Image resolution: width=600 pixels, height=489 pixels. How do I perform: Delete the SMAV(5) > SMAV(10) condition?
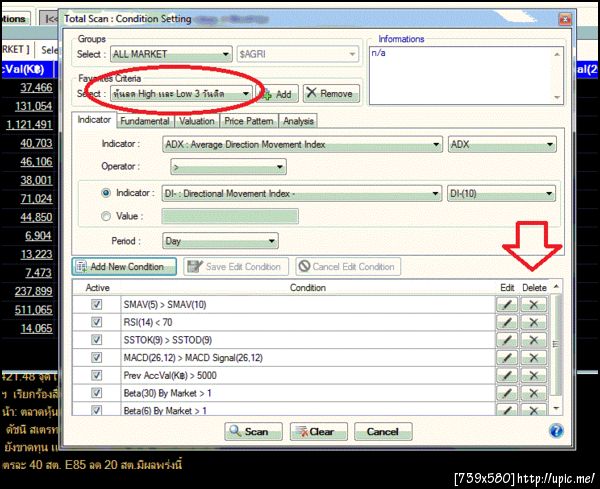(533, 305)
